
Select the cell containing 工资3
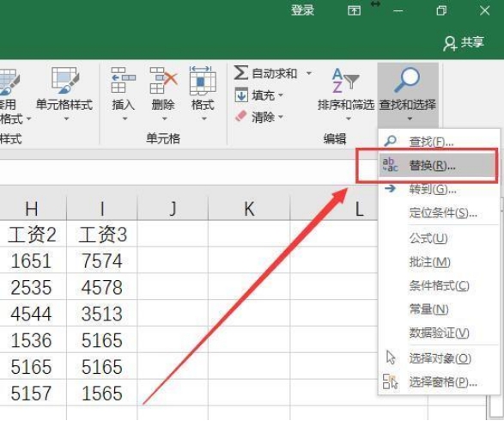coord(102,234)
